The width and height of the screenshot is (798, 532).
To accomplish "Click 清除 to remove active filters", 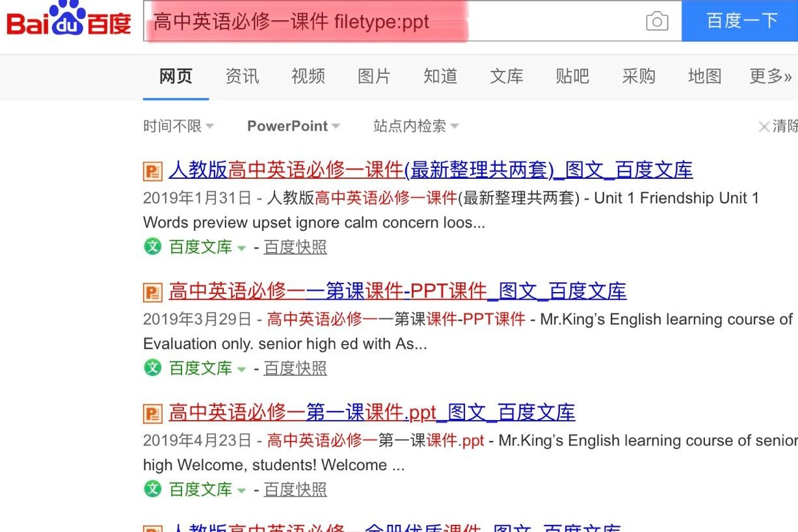I will click(779, 126).
